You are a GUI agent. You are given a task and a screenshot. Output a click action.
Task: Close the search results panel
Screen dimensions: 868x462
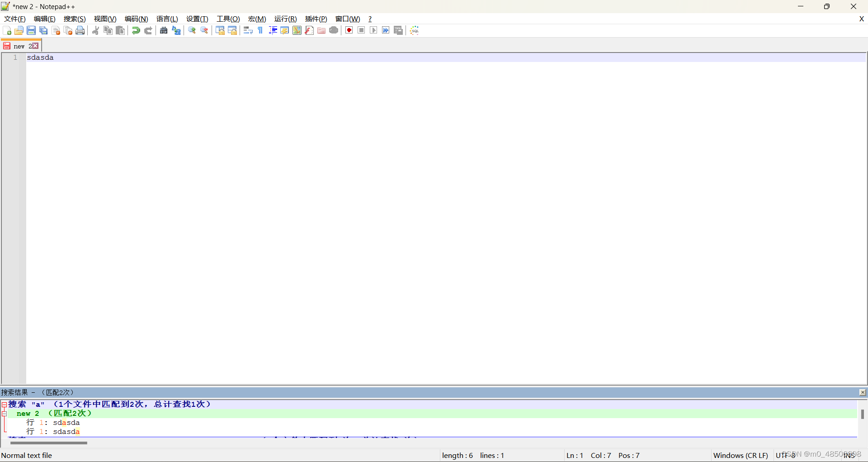863,392
